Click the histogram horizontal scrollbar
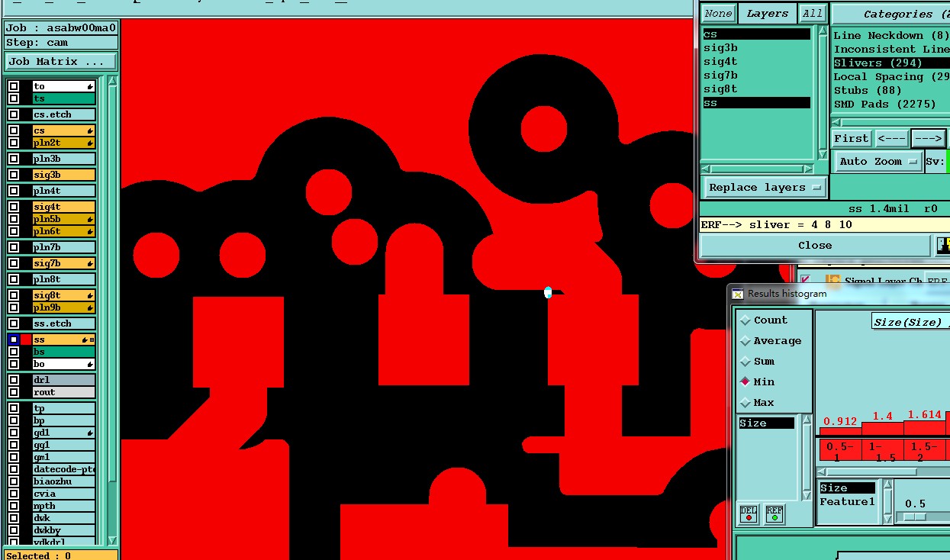Viewport: 950px width, 560px height. click(x=884, y=471)
